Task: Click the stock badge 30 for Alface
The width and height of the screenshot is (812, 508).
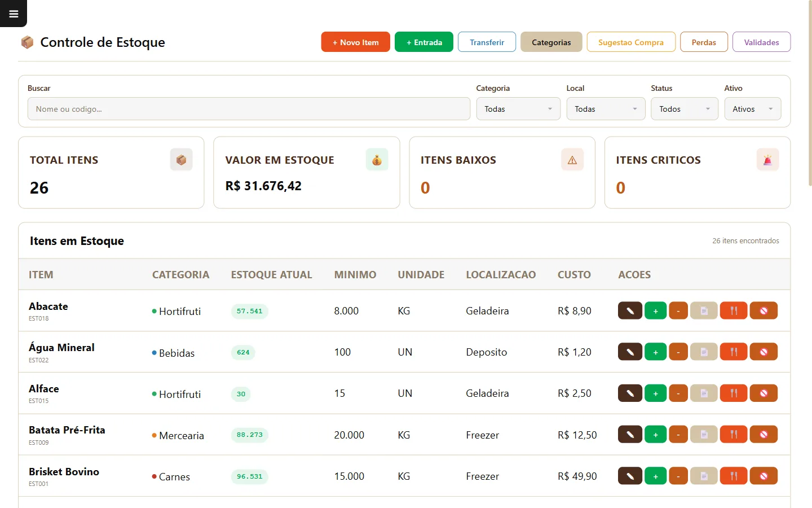Action: 241,394
